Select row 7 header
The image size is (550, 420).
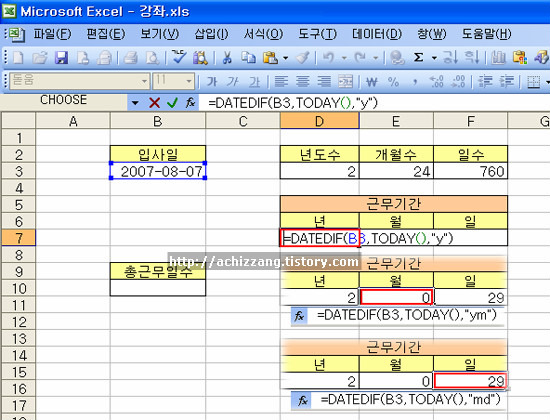pyautogui.click(x=18, y=238)
